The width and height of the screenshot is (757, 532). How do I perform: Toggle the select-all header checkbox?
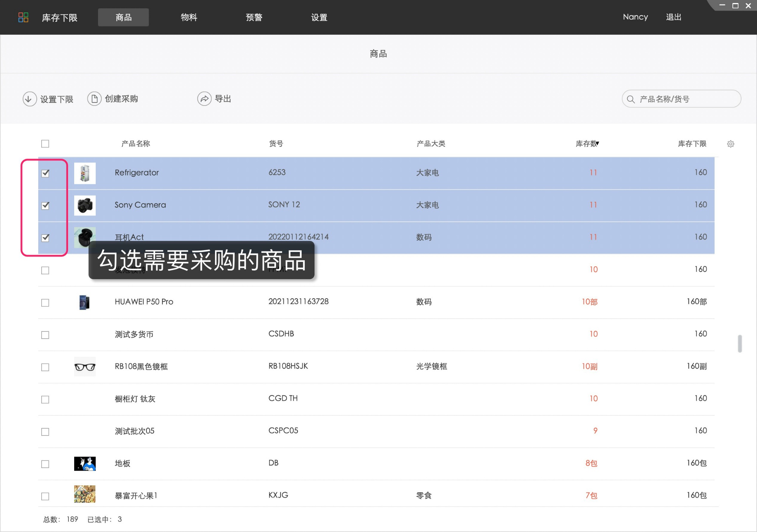[45, 144]
